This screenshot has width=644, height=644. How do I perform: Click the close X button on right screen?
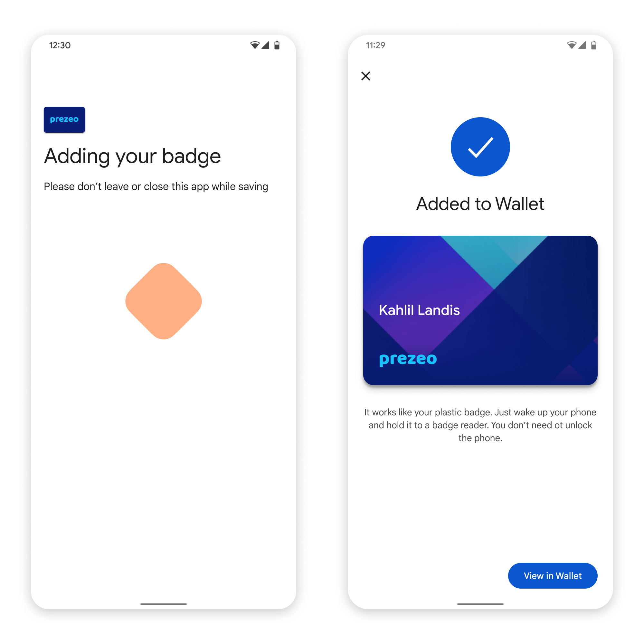pos(366,76)
